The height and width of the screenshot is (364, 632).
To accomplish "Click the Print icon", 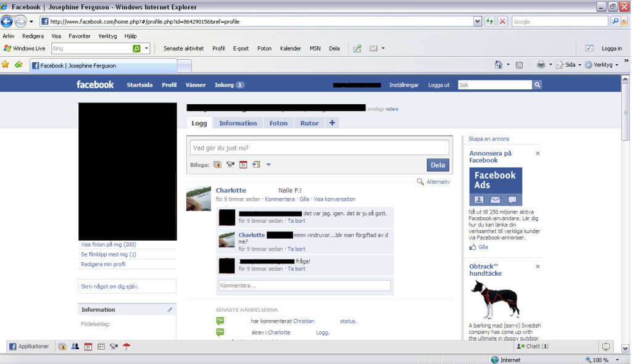I will pyautogui.click(x=541, y=65).
